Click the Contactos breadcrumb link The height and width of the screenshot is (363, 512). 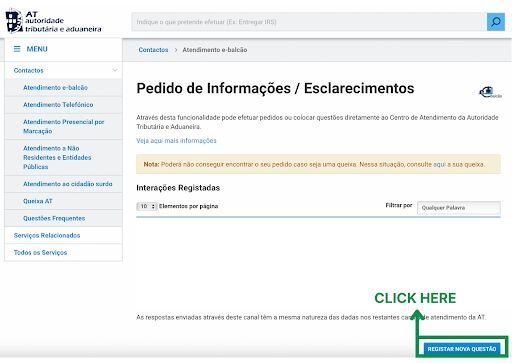(x=153, y=50)
